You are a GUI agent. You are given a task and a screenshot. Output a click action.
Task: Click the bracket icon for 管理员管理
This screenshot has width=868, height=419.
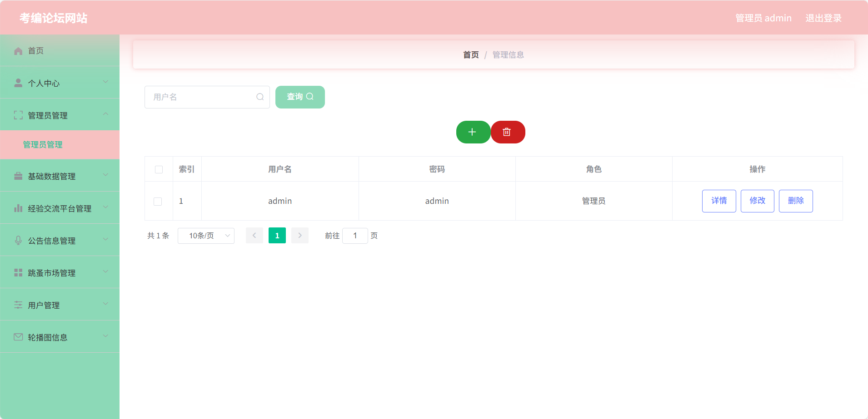tap(18, 115)
